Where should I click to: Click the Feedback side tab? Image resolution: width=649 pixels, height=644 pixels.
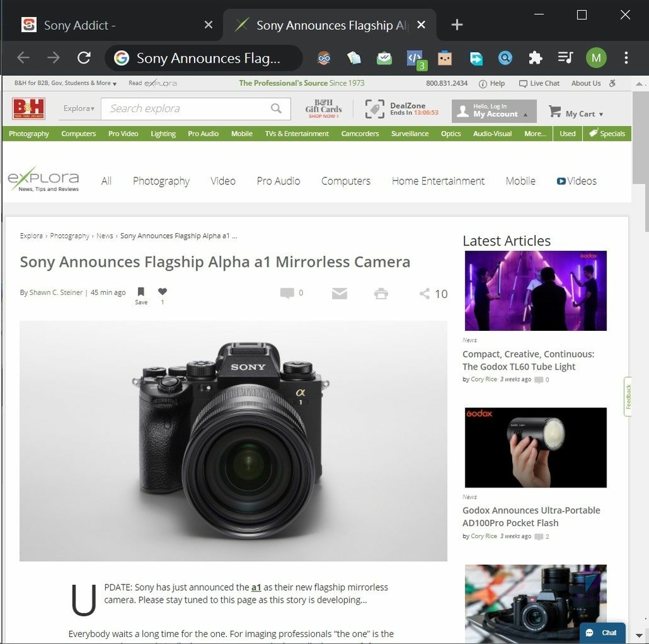(628, 397)
